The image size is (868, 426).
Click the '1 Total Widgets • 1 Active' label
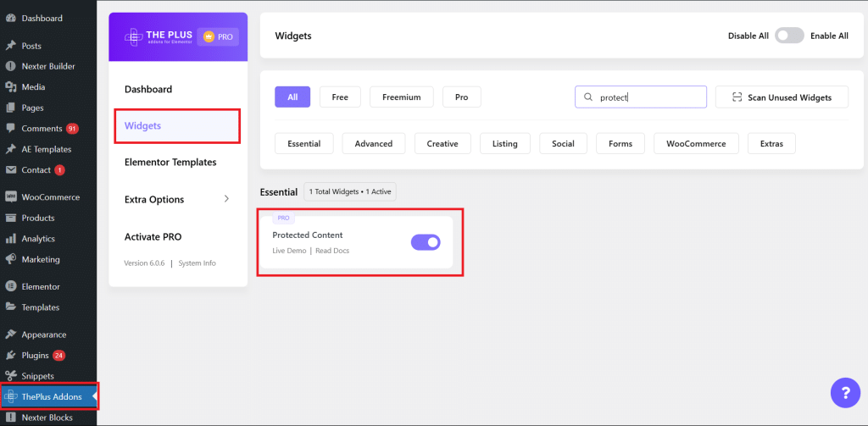pos(350,191)
